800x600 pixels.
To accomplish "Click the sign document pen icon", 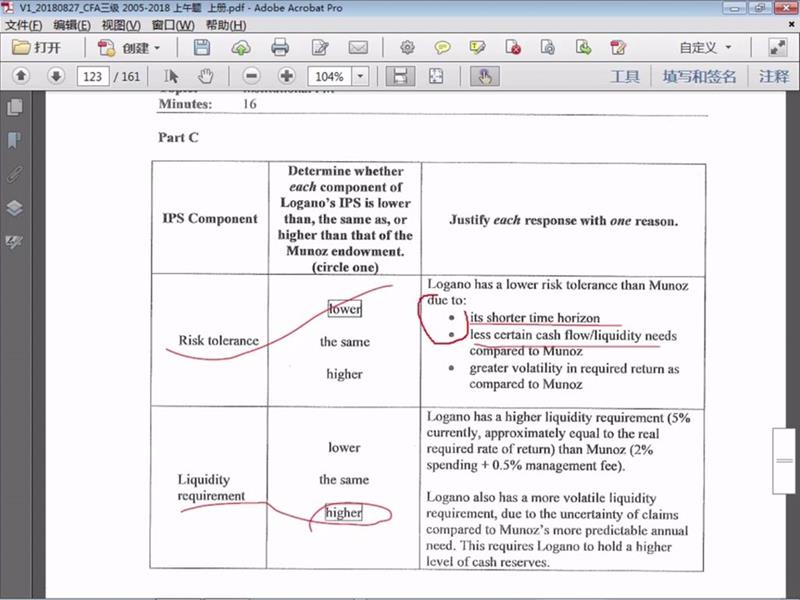I will (618, 47).
